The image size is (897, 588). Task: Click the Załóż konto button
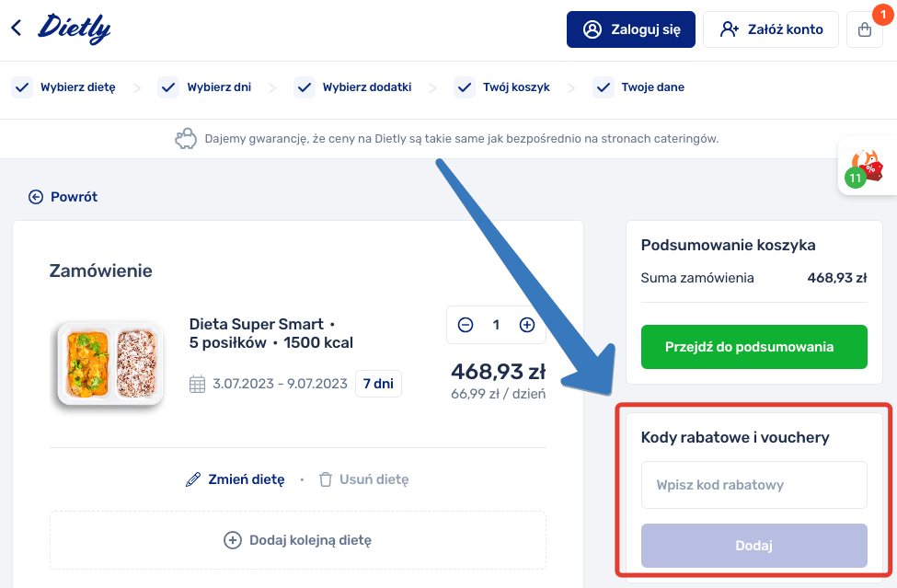pos(771,29)
